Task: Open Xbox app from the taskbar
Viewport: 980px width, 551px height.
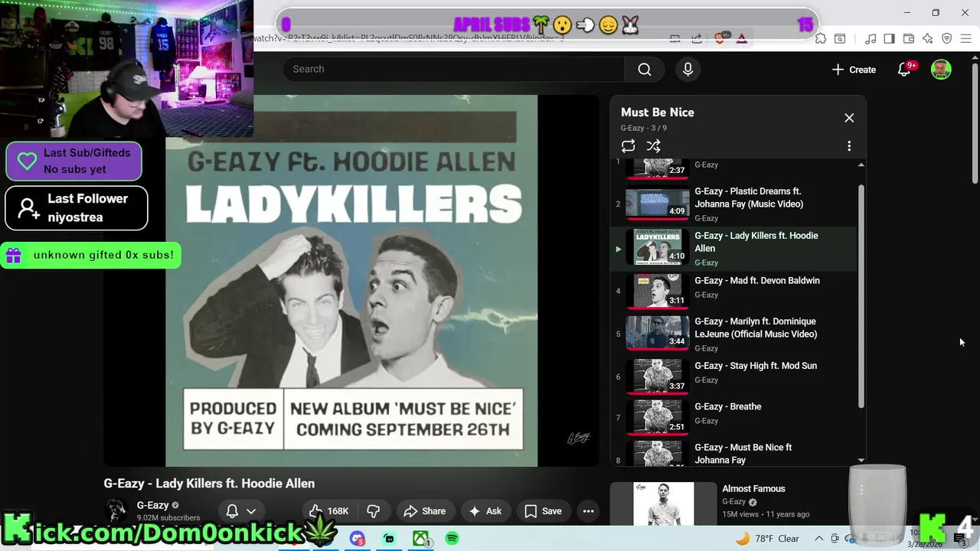Action: tap(420, 539)
